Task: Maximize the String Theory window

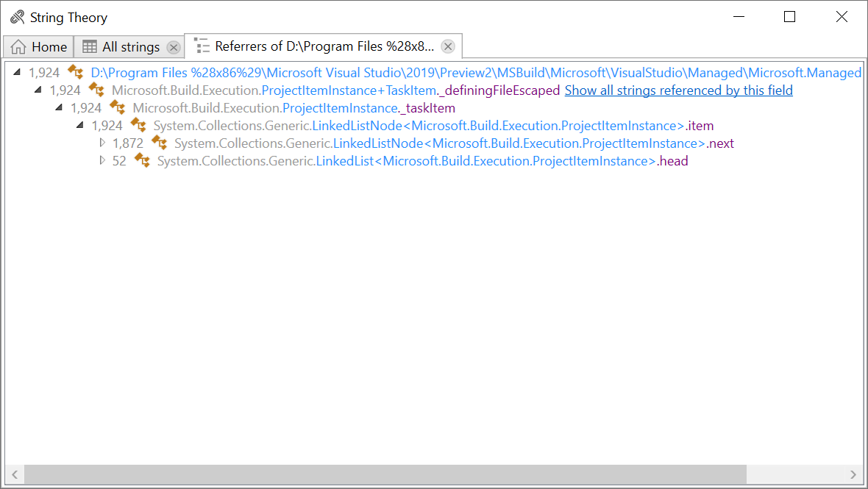Action: pos(790,17)
